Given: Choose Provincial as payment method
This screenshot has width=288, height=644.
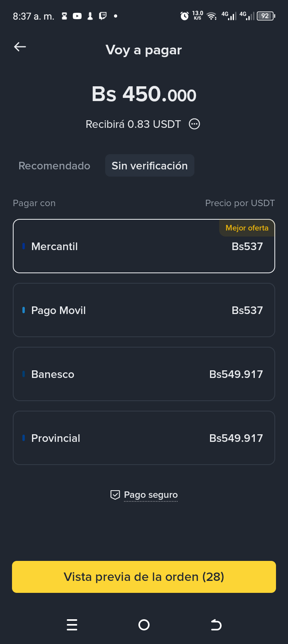Looking at the screenshot, I should (x=144, y=438).
